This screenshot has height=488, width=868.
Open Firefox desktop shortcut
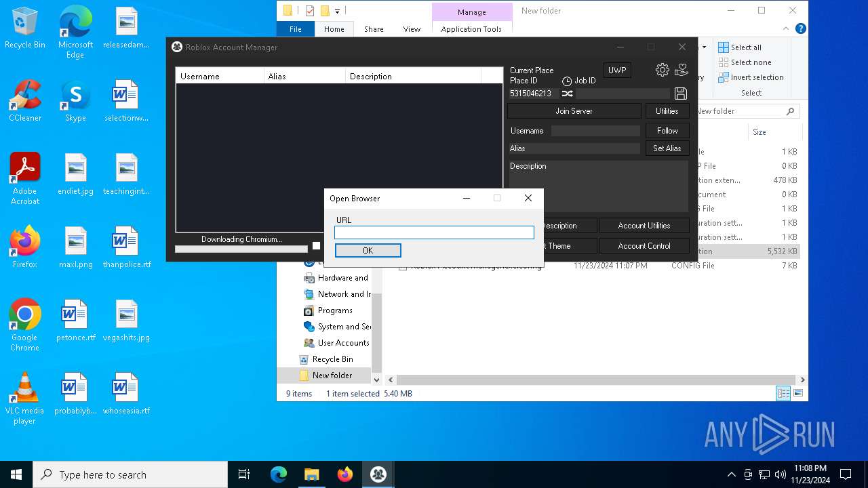(25, 248)
